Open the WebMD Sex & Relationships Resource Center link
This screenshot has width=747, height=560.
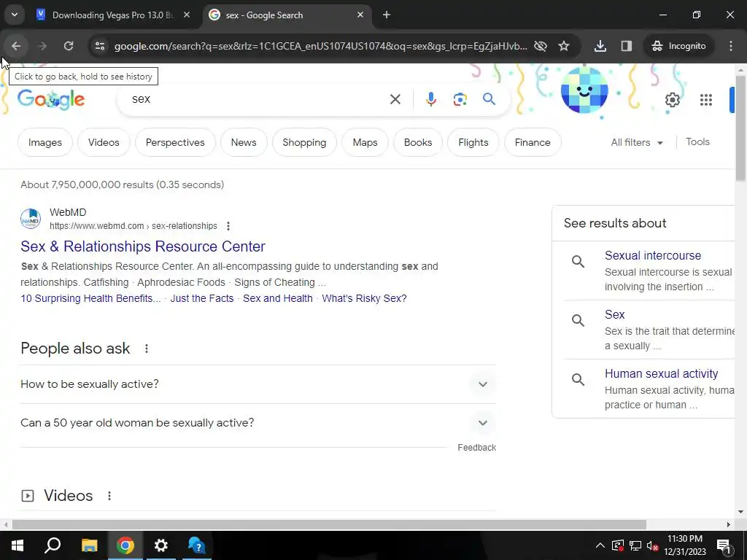click(x=143, y=246)
